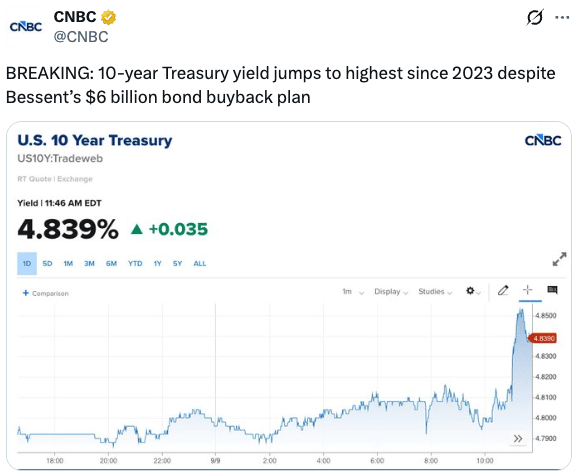The height and width of the screenshot is (474, 580).
Task: Select the ALL time range tab
Action: coord(200,263)
